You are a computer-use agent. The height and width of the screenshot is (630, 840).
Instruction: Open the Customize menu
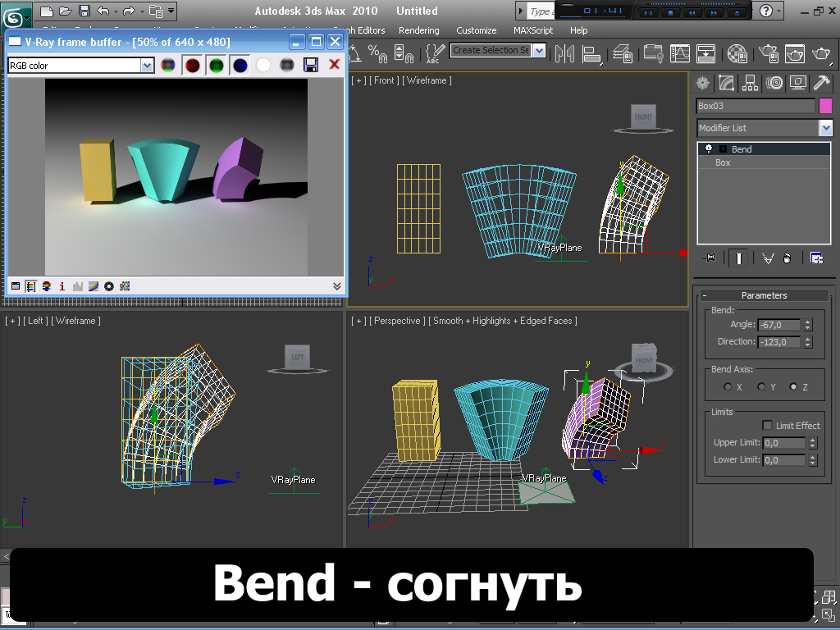tap(477, 30)
